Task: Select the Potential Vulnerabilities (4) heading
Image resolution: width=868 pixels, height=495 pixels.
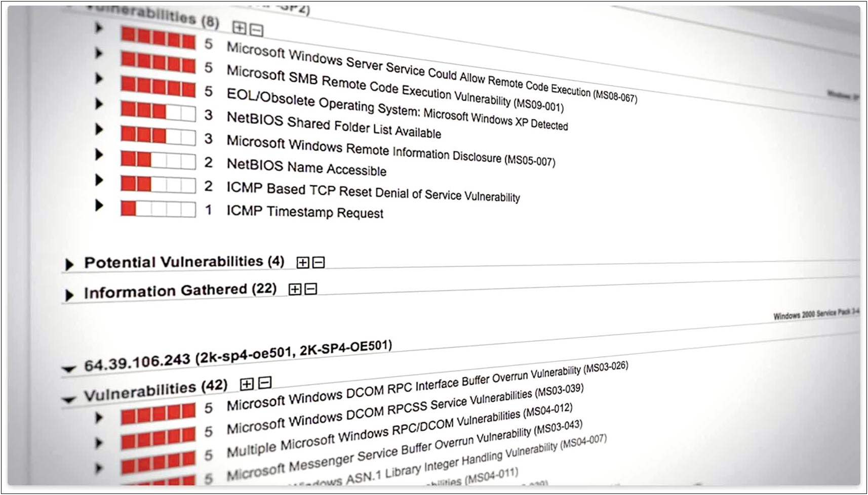Action: point(184,262)
